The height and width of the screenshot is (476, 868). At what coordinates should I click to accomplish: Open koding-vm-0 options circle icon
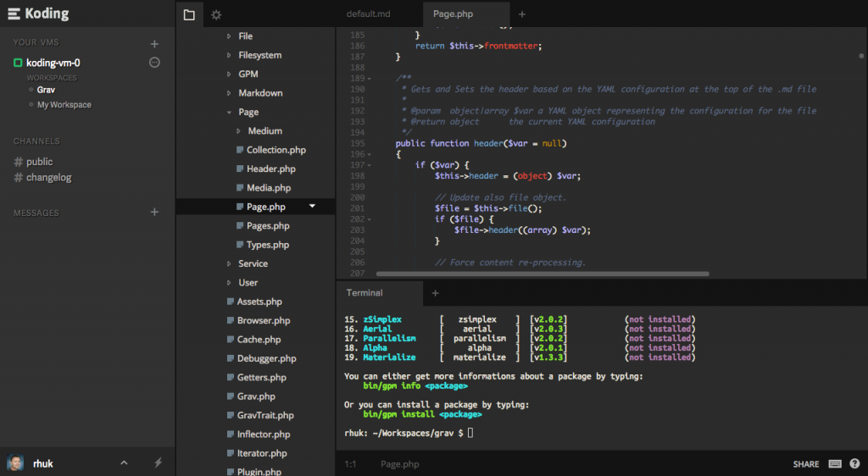[154, 63]
